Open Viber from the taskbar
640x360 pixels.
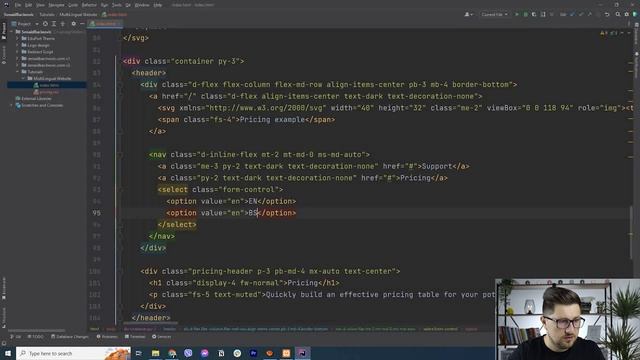click(188, 353)
